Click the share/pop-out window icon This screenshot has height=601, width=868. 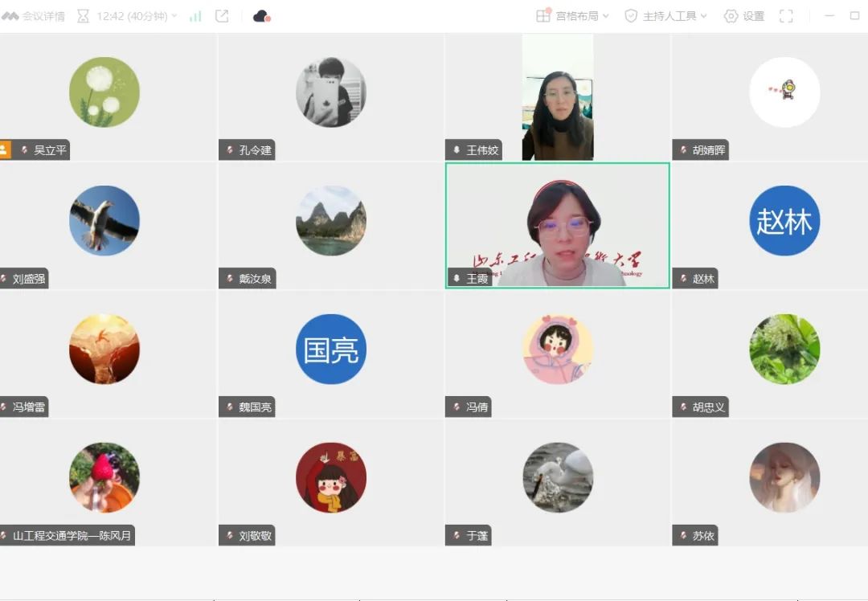point(222,16)
